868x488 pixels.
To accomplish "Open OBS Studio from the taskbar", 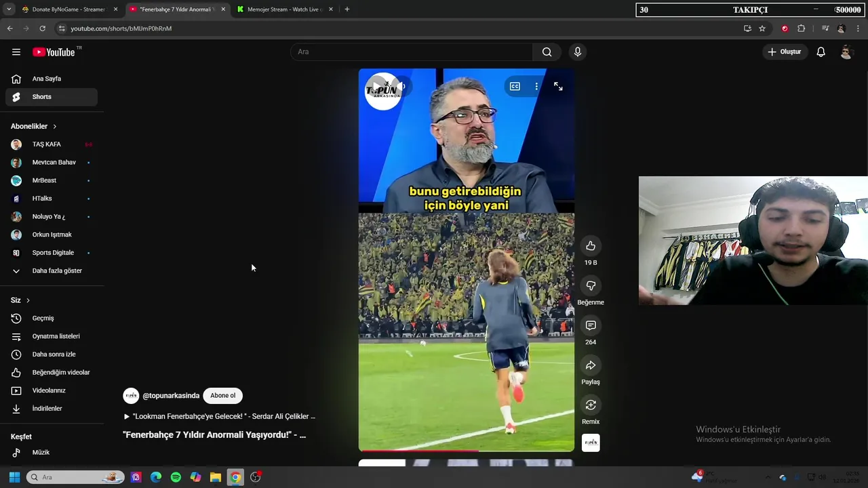I will (255, 477).
